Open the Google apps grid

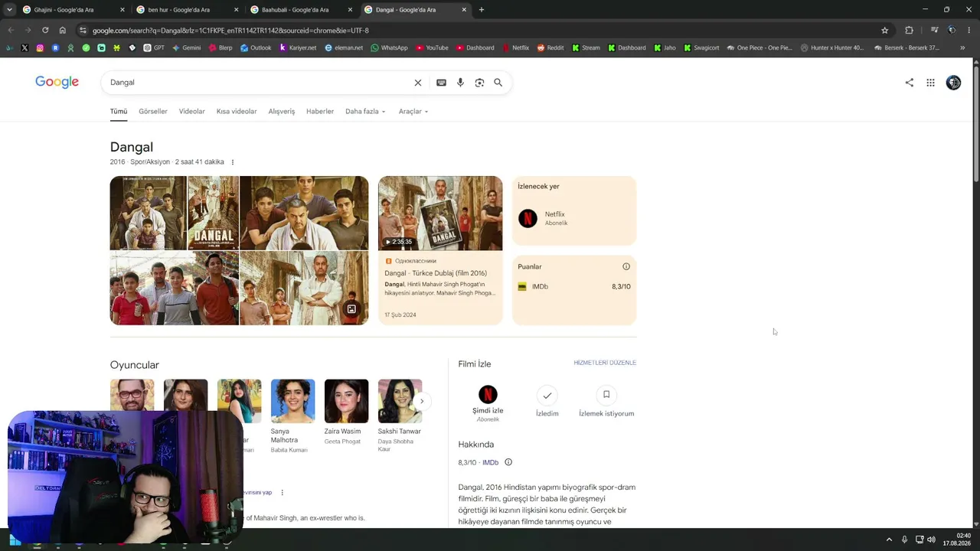click(930, 83)
